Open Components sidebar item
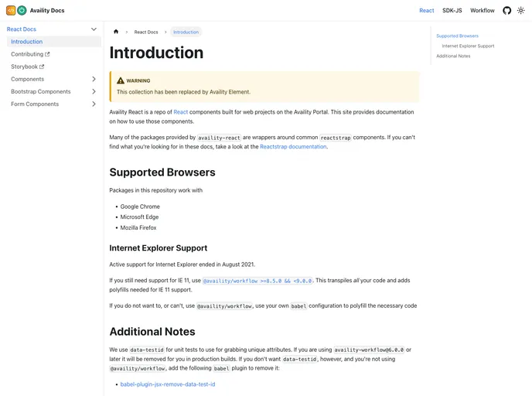The image size is (532, 396). [28, 79]
